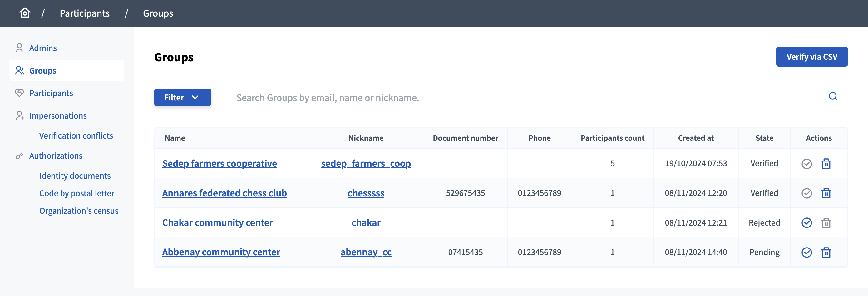
Task: Approve Chakar community center using its check icon
Action: pos(807,222)
